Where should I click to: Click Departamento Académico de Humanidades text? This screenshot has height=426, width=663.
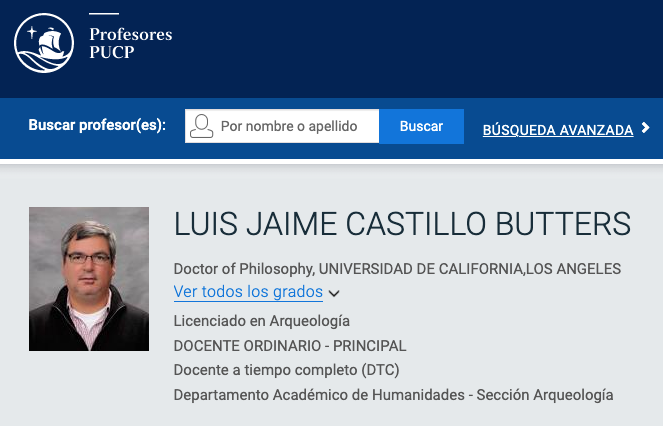tap(317, 395)
